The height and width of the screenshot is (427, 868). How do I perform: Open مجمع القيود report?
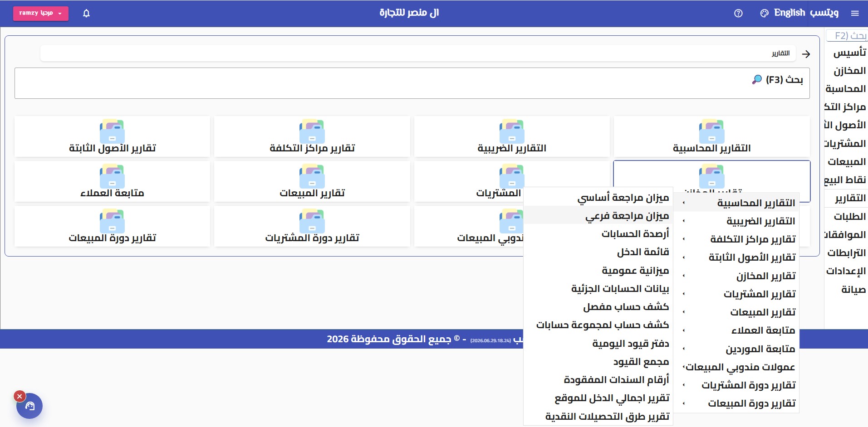[598, 362]
